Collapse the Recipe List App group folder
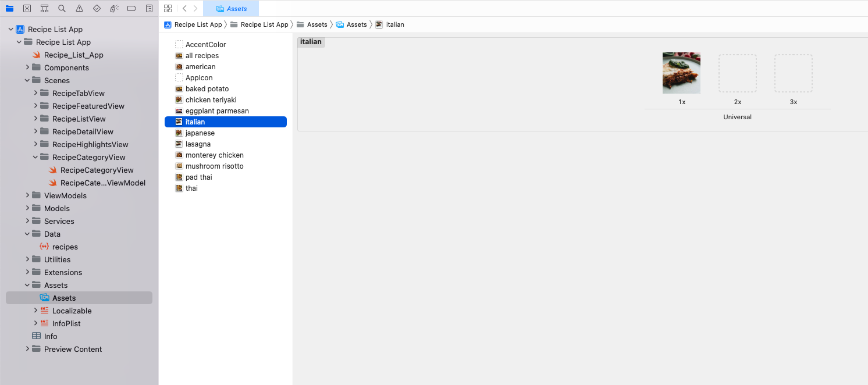 point(19,42)
